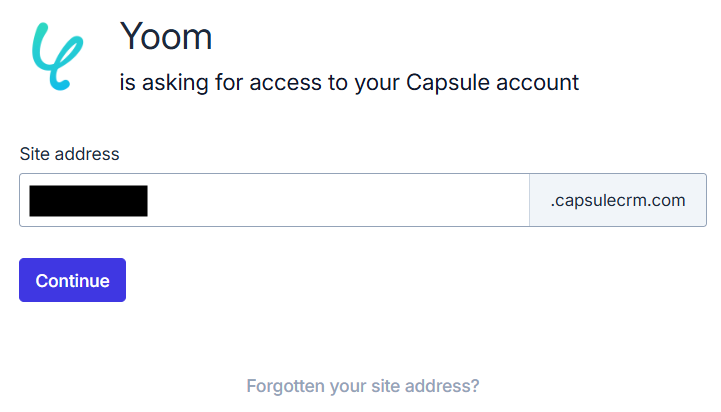This screenshot has width=721, height=412.
Task: Click the .capsulecrm.com domain suffix
Action: click(x=617, y=200)
